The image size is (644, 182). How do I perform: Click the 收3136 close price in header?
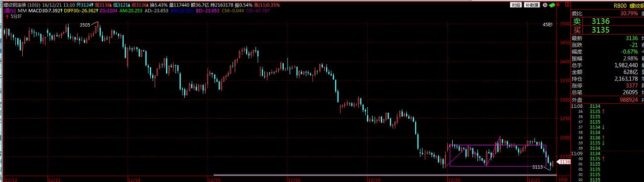tap(140, 4)
